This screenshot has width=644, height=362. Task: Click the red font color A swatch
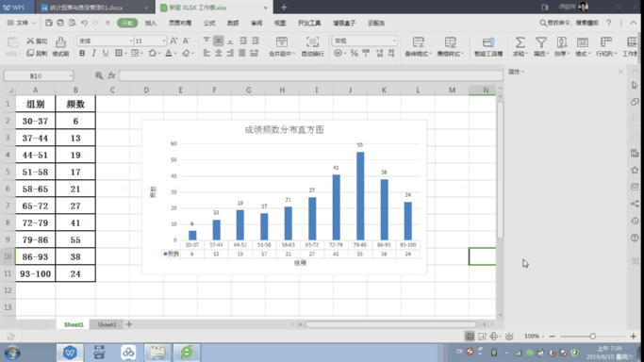pos(169,54)
